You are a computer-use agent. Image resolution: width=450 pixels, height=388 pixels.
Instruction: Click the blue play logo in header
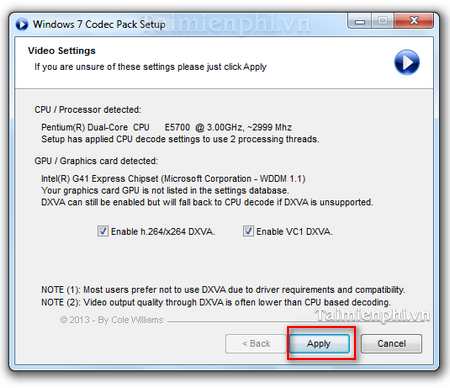407,62
